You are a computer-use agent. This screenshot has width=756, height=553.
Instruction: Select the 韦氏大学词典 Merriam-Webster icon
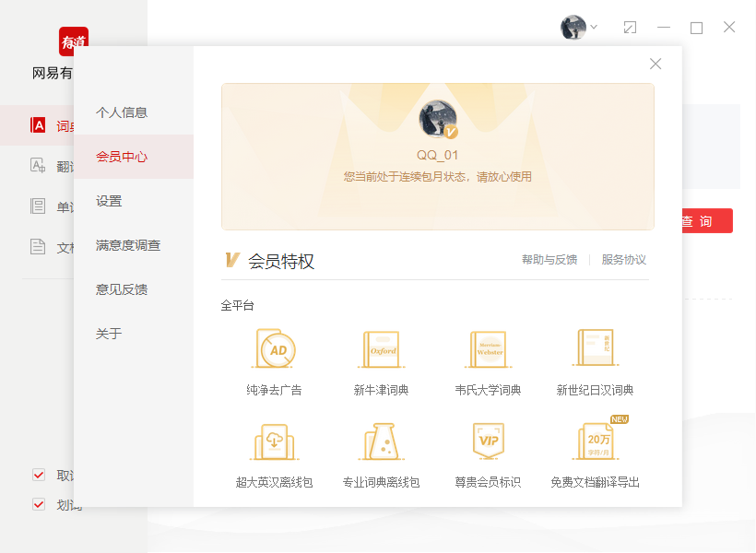489,349
